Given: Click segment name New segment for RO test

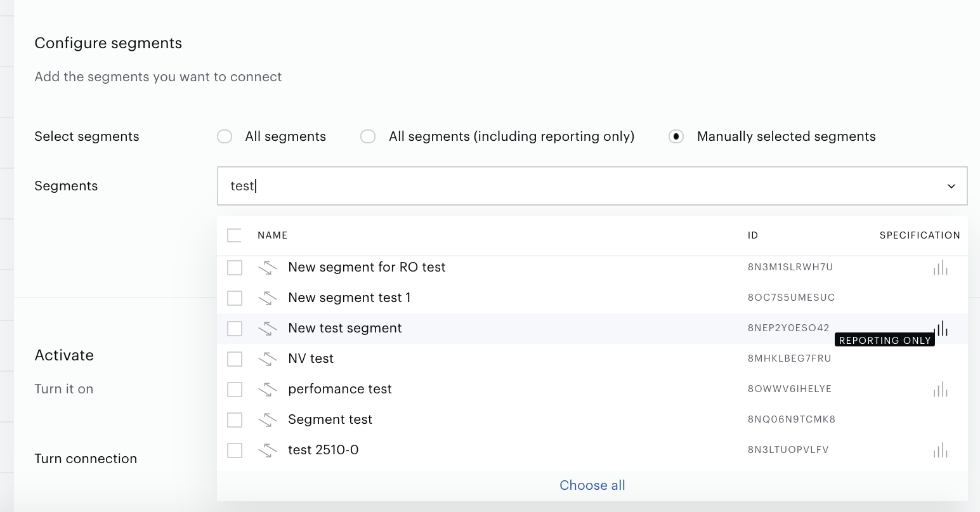Looking at the screenshot, I should (x=367, y=268).
